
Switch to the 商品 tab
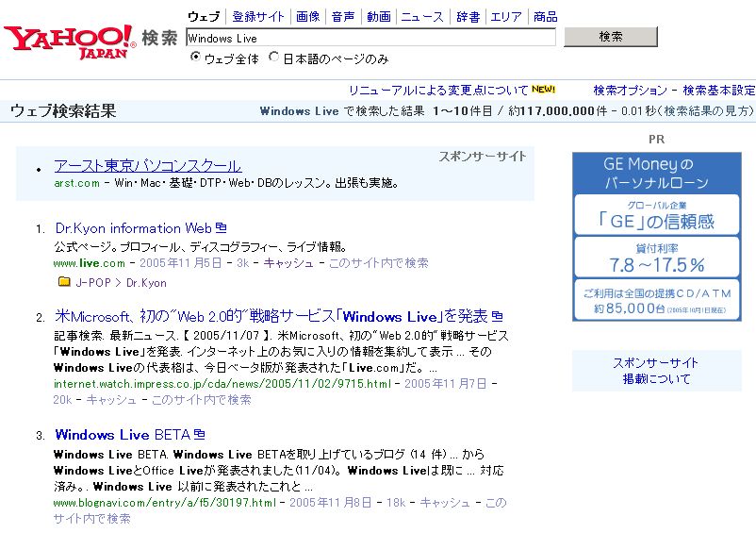pyautogui.click(x=545, y=17)
